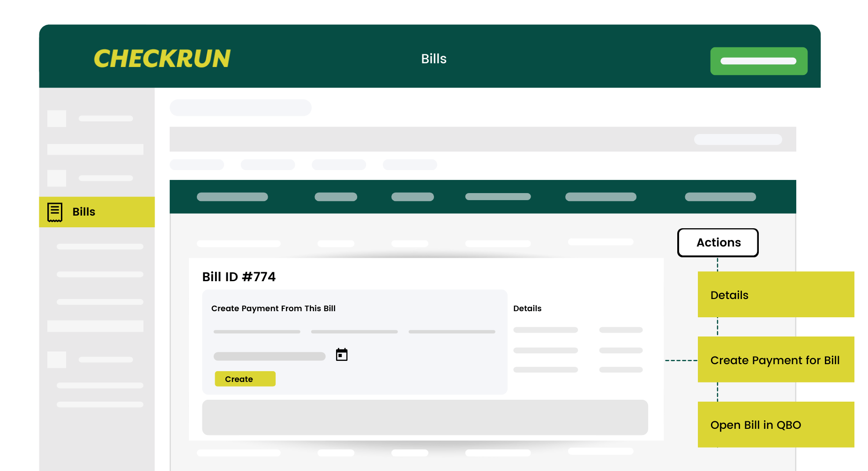Click the Bills heading in the header

(x=434, y=58)
